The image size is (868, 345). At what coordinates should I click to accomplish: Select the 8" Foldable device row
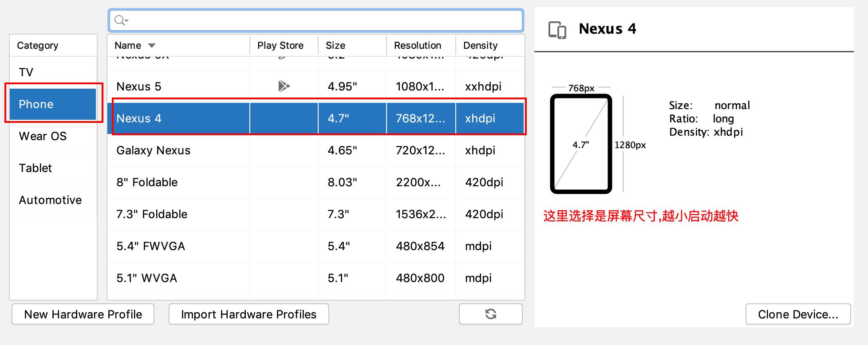click(x=316, y=182)
